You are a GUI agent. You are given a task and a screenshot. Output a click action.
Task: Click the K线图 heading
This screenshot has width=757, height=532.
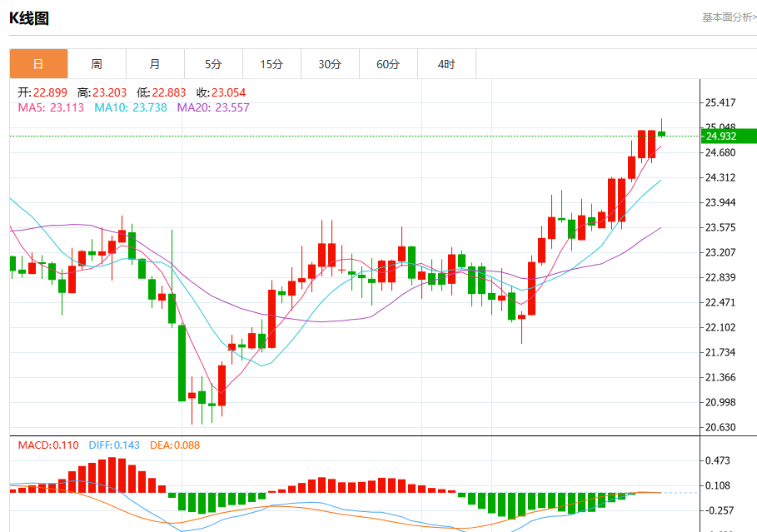coord(29,18)
